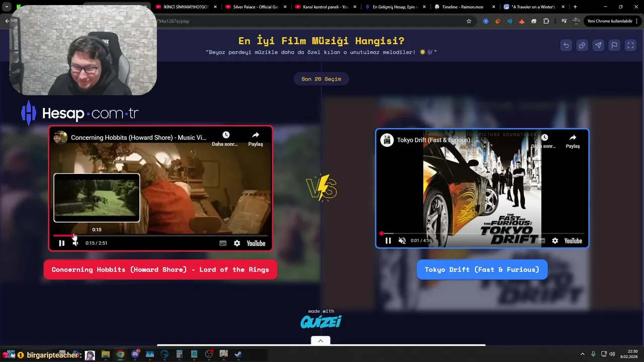Click the made with Quizei logo
The image size is (644, 362).
[x=321, y=319]
